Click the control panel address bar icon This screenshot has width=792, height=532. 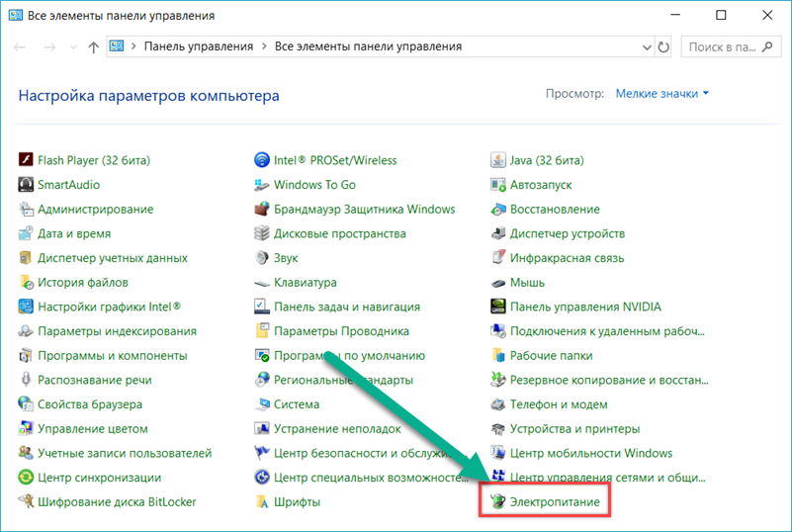pos(117,46)
